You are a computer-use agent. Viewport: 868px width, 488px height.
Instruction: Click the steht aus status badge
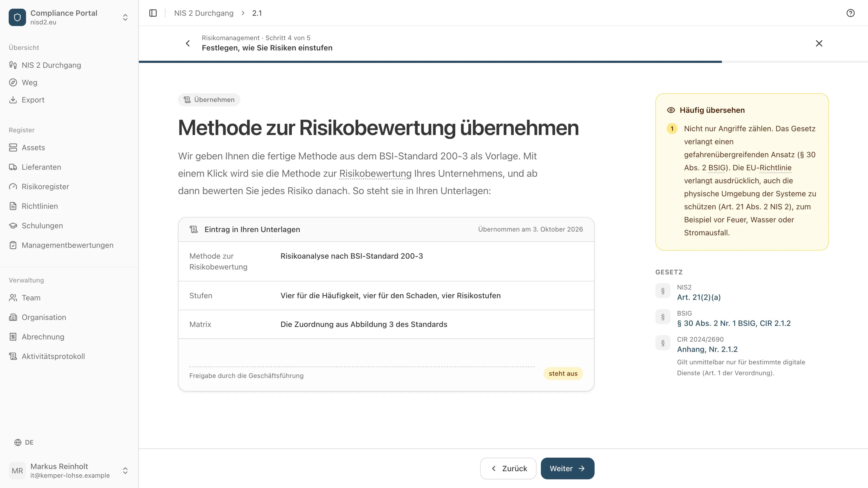pyautogui.click(x=563, y=374)
